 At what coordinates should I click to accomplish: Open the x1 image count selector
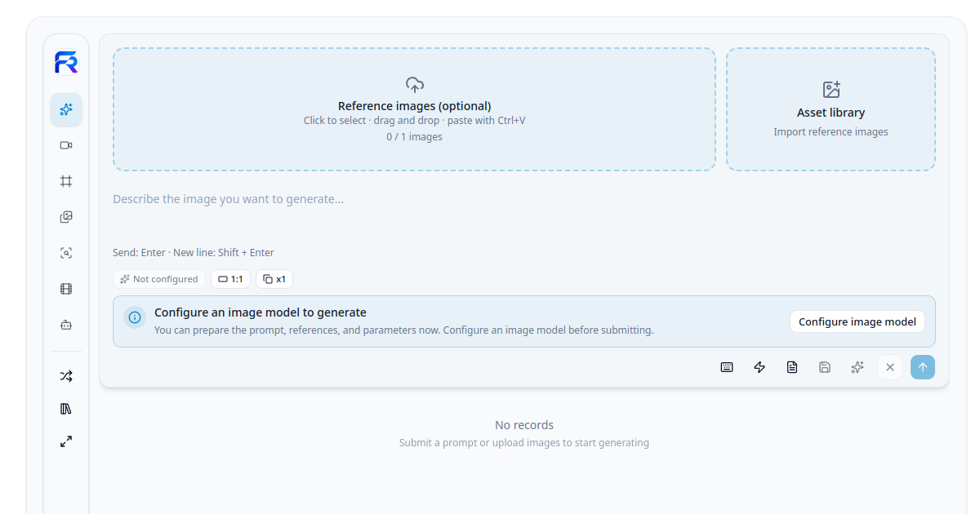[274, 279]
